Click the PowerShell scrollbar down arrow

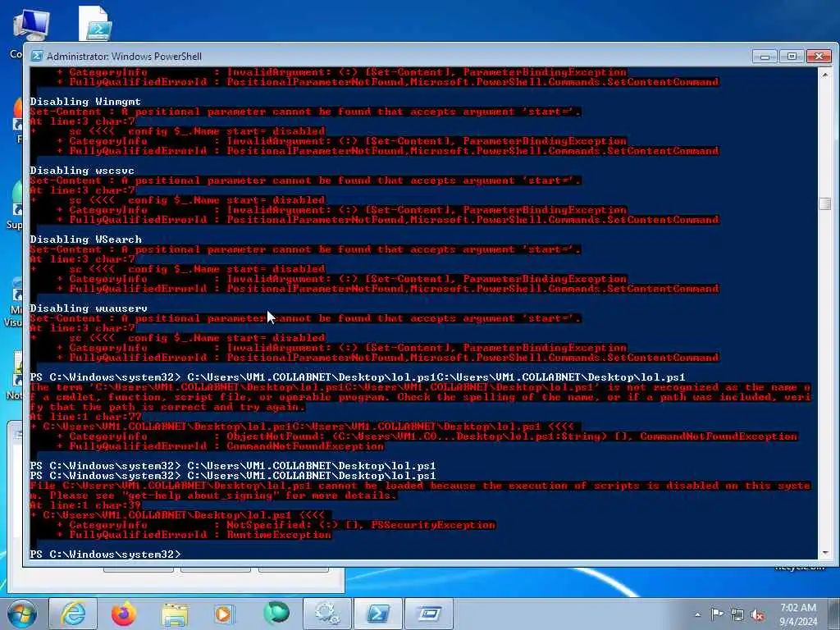825,553
